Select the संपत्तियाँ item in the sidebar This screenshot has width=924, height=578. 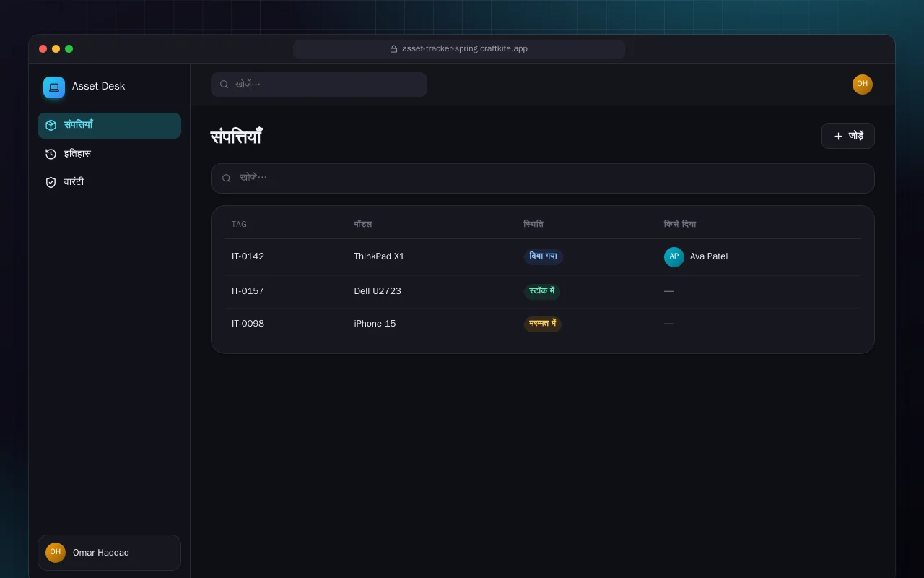[109, 126]
